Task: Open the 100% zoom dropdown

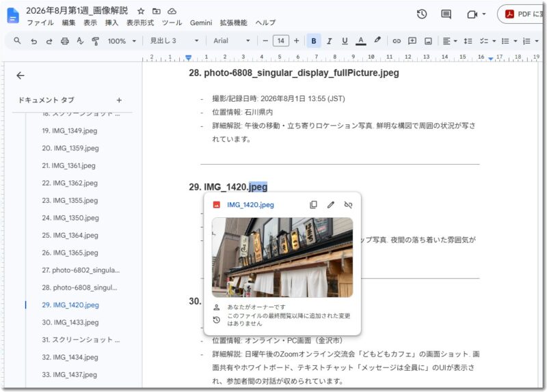Action: click(122, 41)
